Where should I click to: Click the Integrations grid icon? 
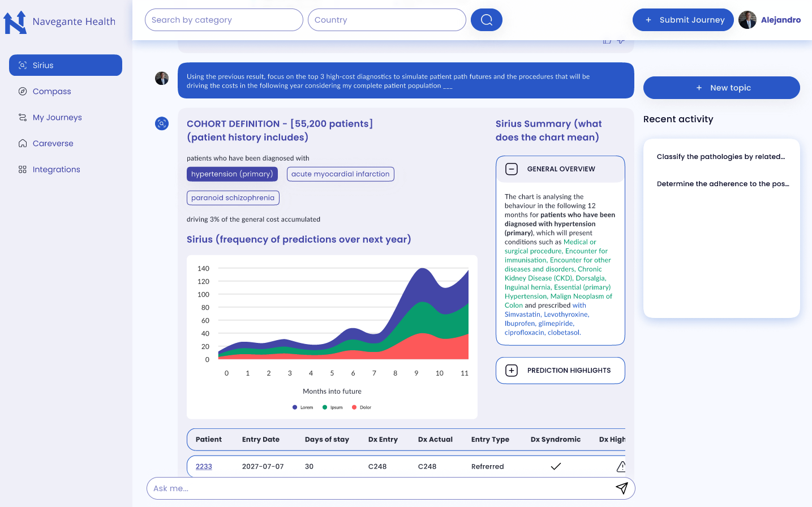pos(23,169)
